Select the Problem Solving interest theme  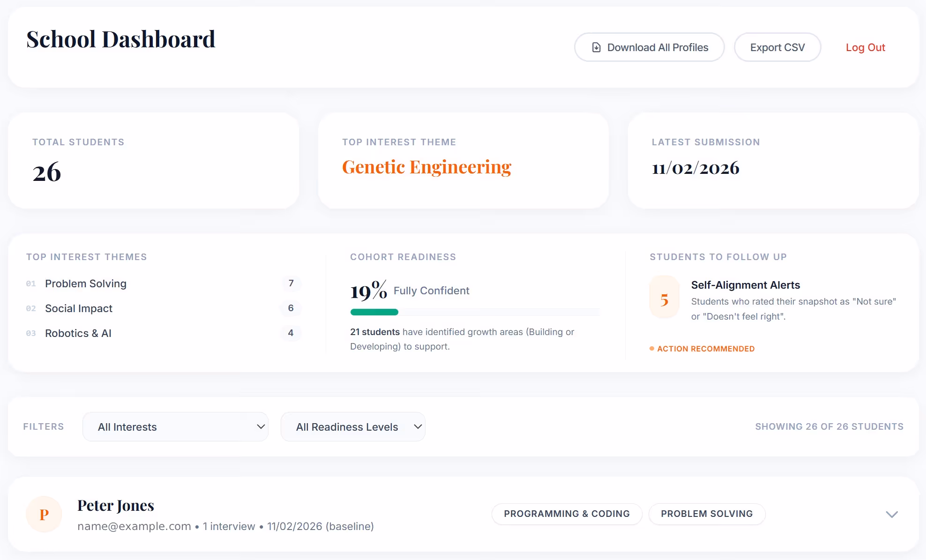click(86, 284)
